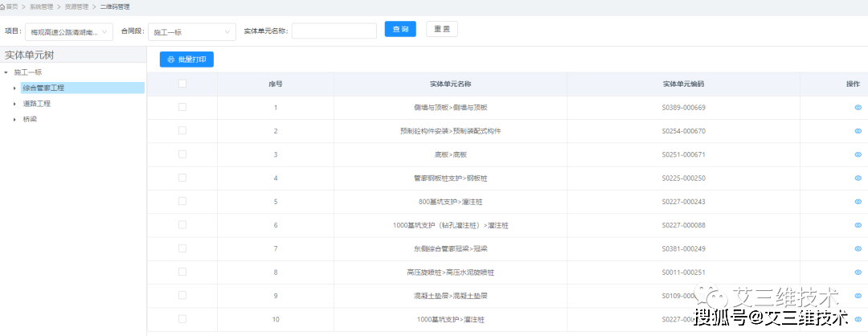Open eye icon for 预制砼构件安装>预制装配式构件
The height and width of the screenshot is (336, 868).
coord(858,131)
